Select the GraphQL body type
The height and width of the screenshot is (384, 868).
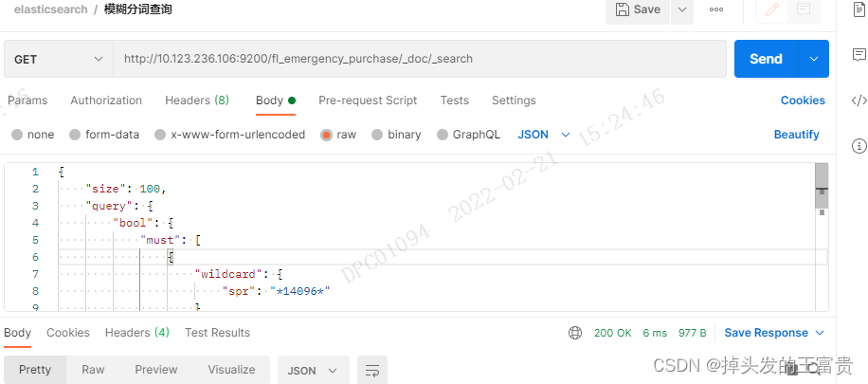tap(468, 135)
